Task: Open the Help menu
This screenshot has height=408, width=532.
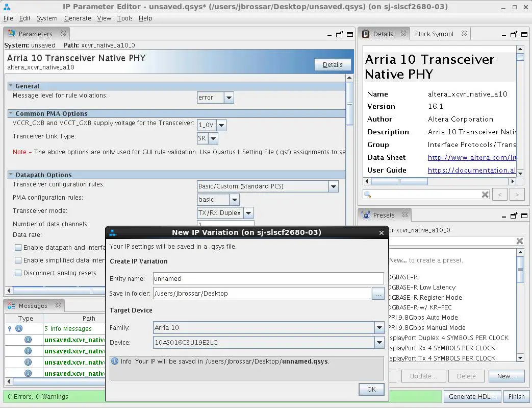Action: click(145, 18)
